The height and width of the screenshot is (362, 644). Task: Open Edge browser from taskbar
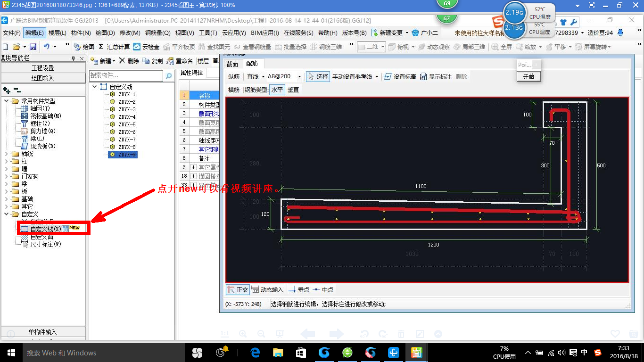255,352
